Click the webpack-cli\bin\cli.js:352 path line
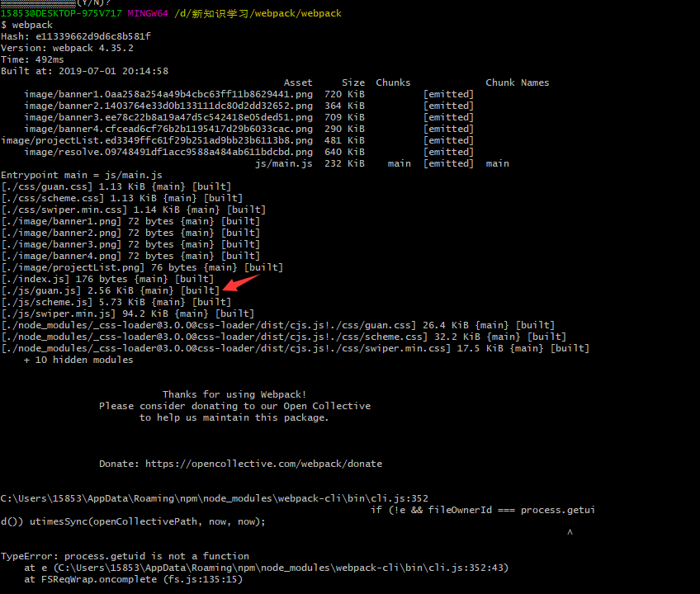700x594 pixels. pos(215,498)
